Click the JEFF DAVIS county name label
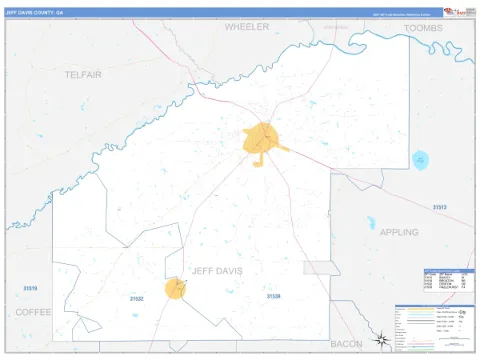This screenshot has width=480, height=360. pyautogui.click(x=217, y=271)
